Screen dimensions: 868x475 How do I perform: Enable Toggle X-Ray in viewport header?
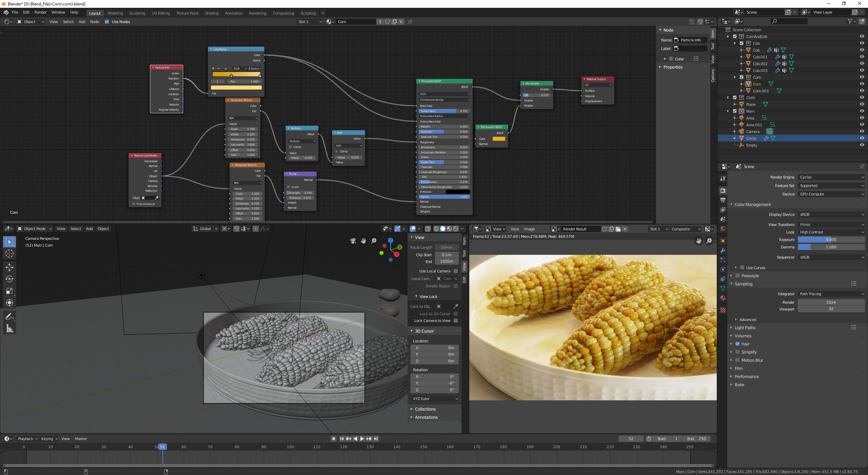[428, 229]
